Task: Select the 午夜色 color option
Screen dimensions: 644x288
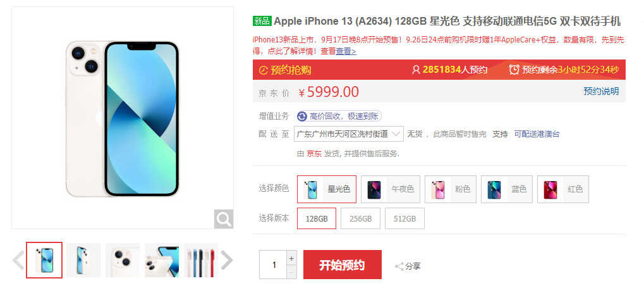Action: pyautogui.click(x=390, y=189)
